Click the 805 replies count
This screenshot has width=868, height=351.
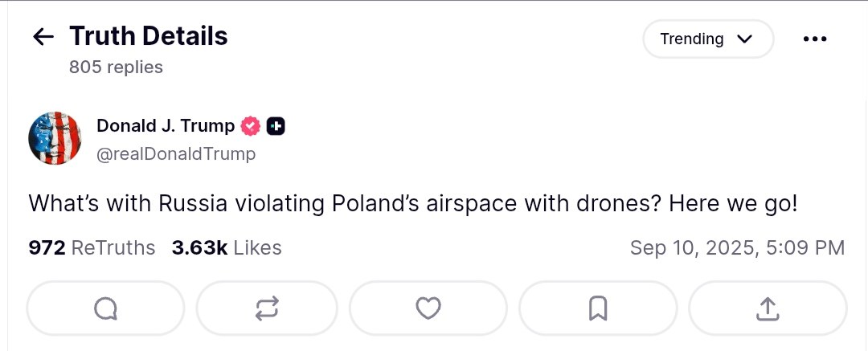(116, 67)
